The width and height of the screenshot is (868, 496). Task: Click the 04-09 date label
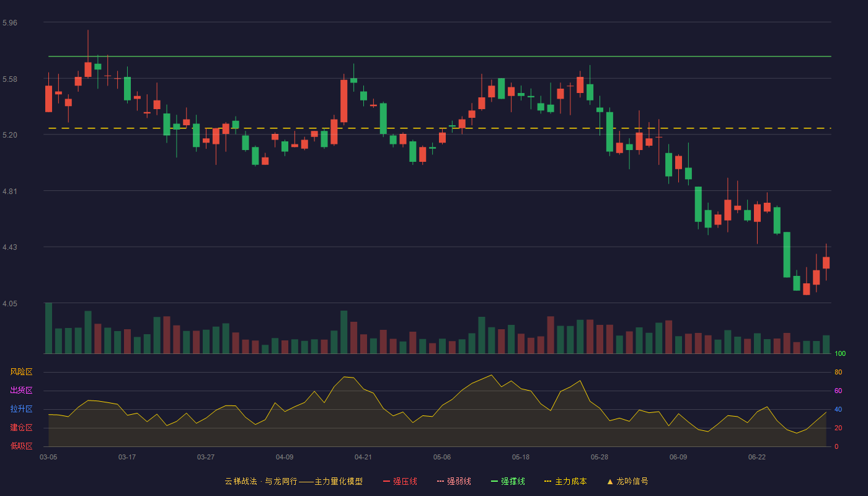pyautogui.click(x=285, y=457)
